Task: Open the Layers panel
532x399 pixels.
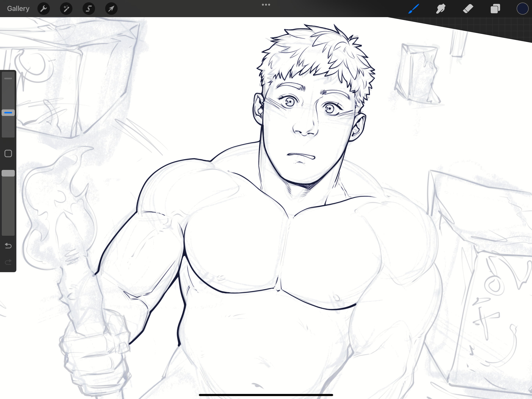Action: (x=495, y=9)
